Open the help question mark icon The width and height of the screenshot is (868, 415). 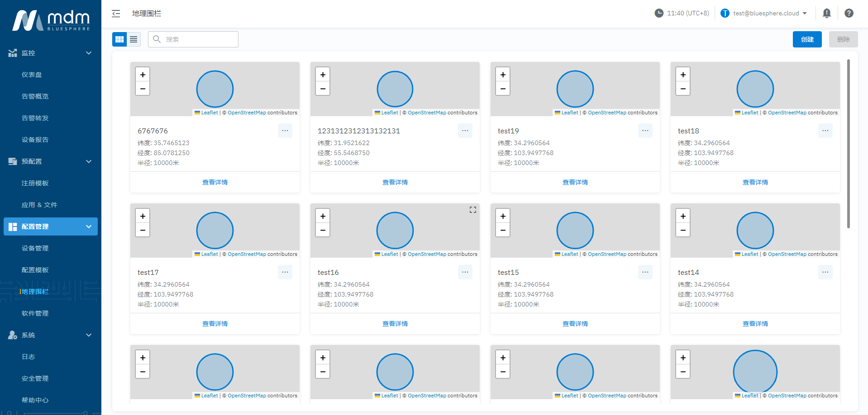[849, 13]
